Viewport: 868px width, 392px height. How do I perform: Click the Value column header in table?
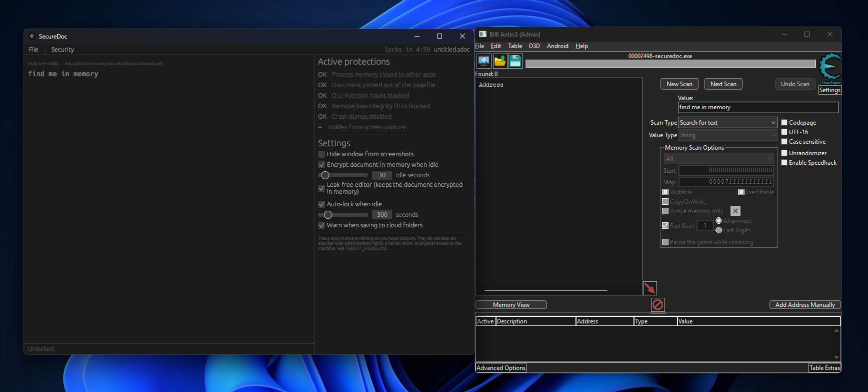[x=758, y=321]
